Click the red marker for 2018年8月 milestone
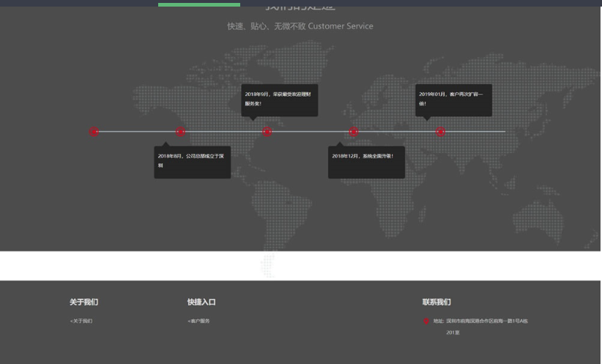Viewport: 602px width, 364px height. 181,132
